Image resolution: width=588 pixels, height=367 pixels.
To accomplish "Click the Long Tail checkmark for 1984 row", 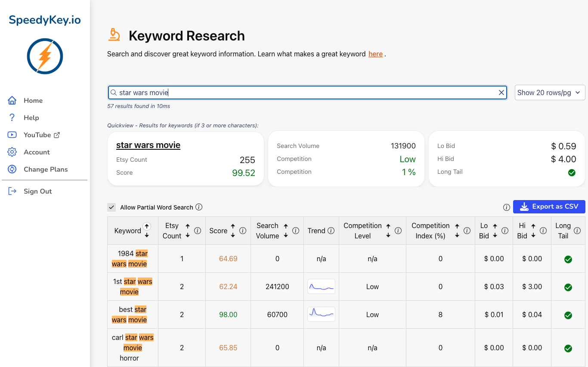I will pyautogui.click(x=568, y=259).
